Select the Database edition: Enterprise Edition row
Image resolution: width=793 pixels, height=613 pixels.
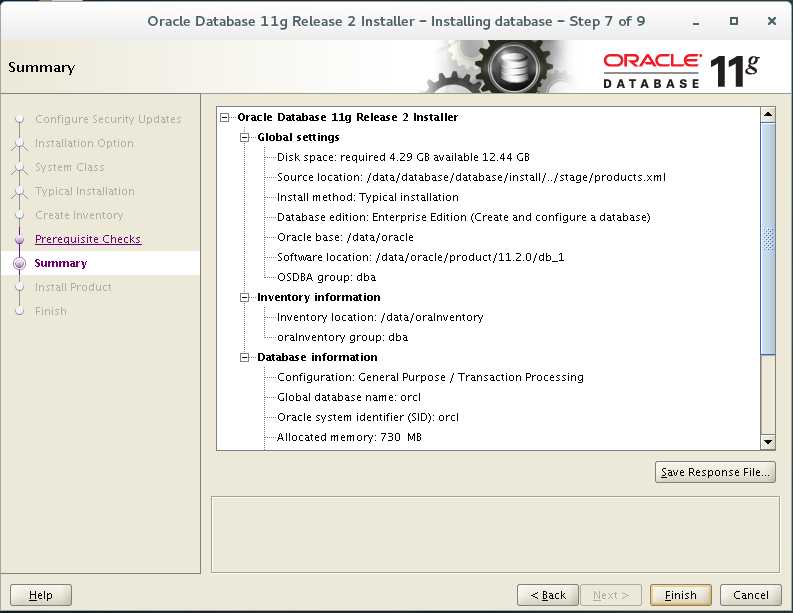(x=463, y=217)
